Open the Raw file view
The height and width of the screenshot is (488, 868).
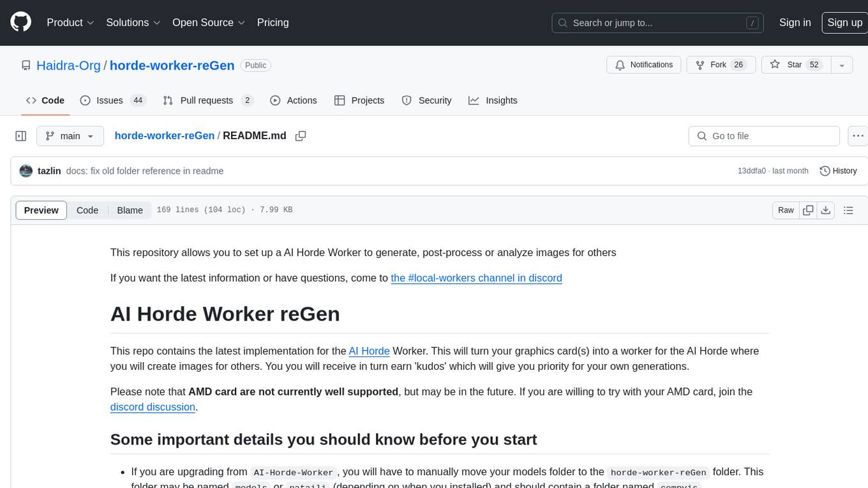(786, 210)
